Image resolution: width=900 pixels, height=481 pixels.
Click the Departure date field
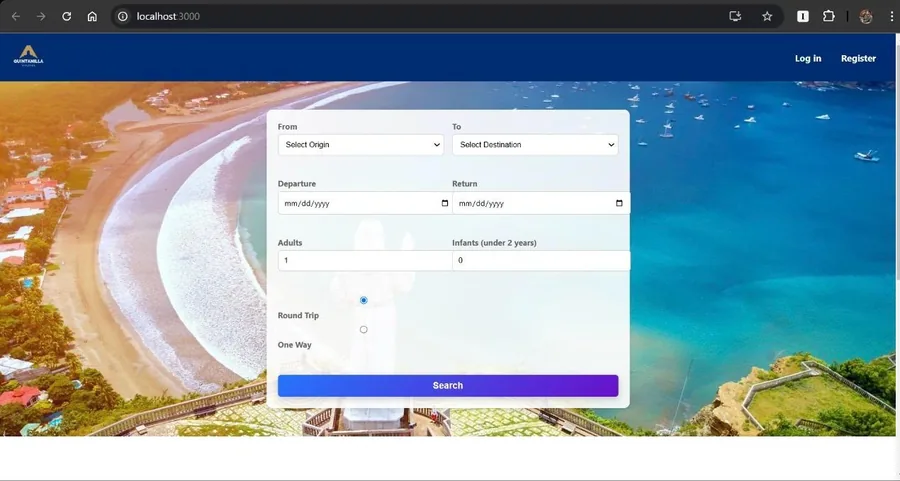point(365,203)
